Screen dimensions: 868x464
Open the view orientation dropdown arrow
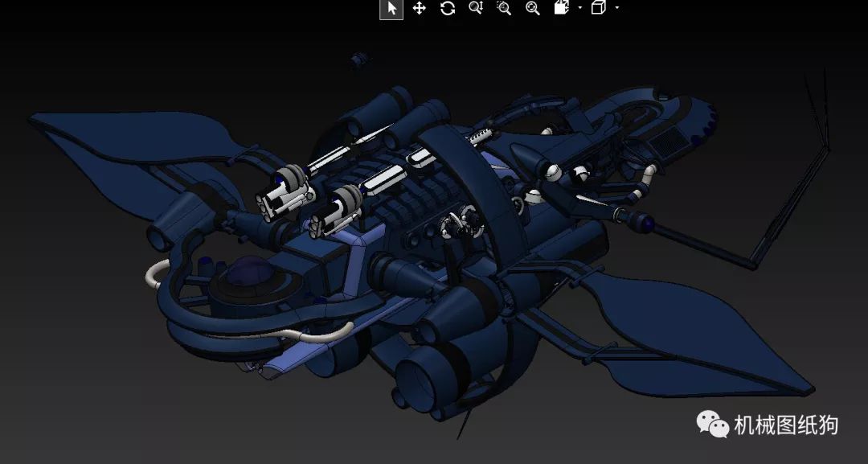(580, 8)
